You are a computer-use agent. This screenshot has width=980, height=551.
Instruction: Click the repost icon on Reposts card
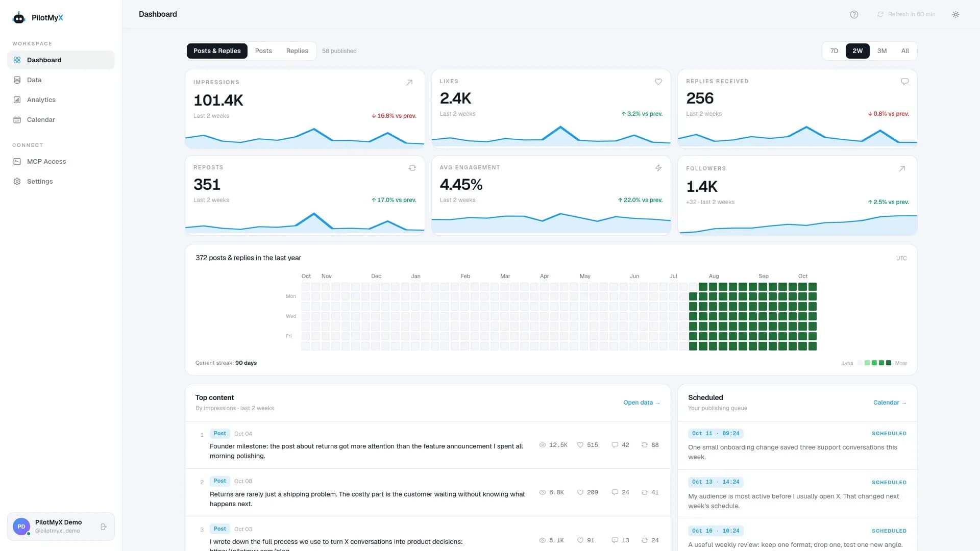pos(412,168)
